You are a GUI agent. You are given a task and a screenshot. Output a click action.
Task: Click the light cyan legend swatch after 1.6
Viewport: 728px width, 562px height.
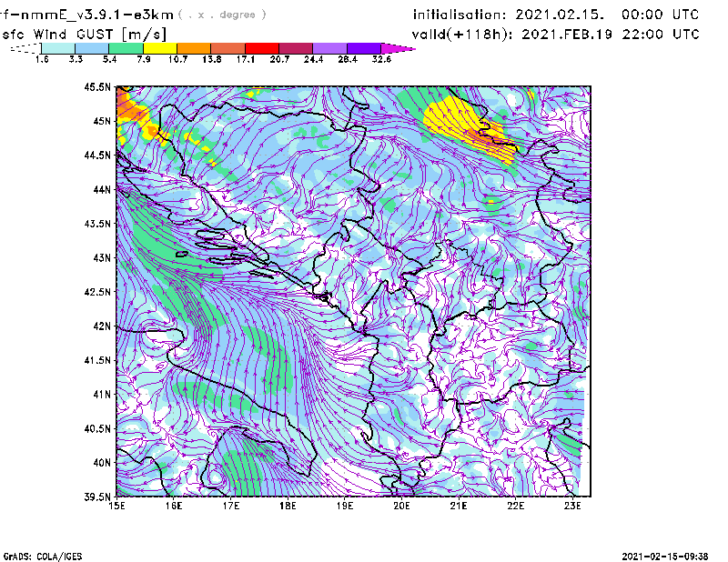tap(58, 48)
